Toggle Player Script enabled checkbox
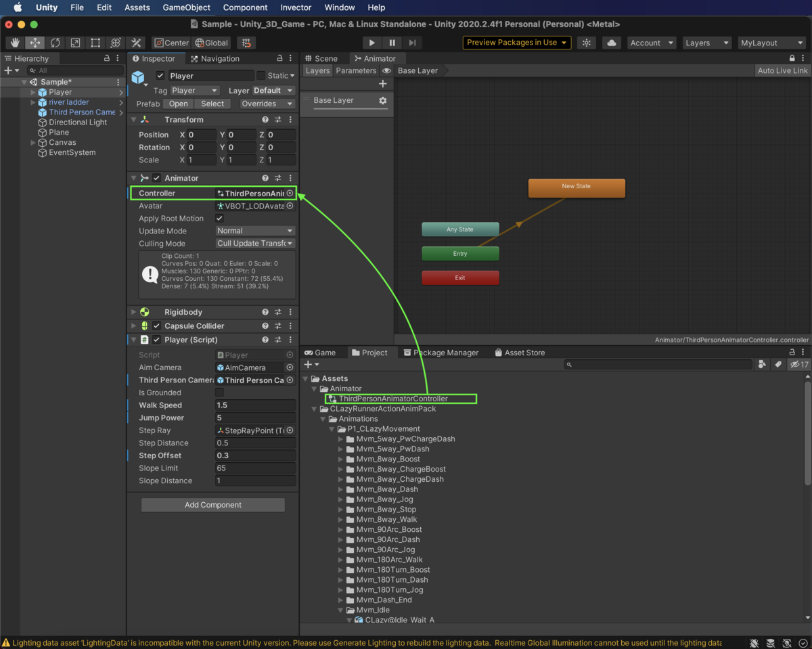Viewport: 812px width, 649px height. (157, 340)
